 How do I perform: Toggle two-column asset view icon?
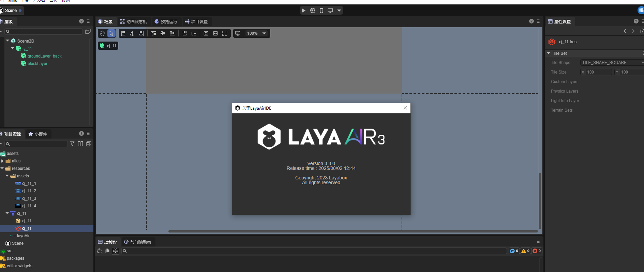[80, 144]
